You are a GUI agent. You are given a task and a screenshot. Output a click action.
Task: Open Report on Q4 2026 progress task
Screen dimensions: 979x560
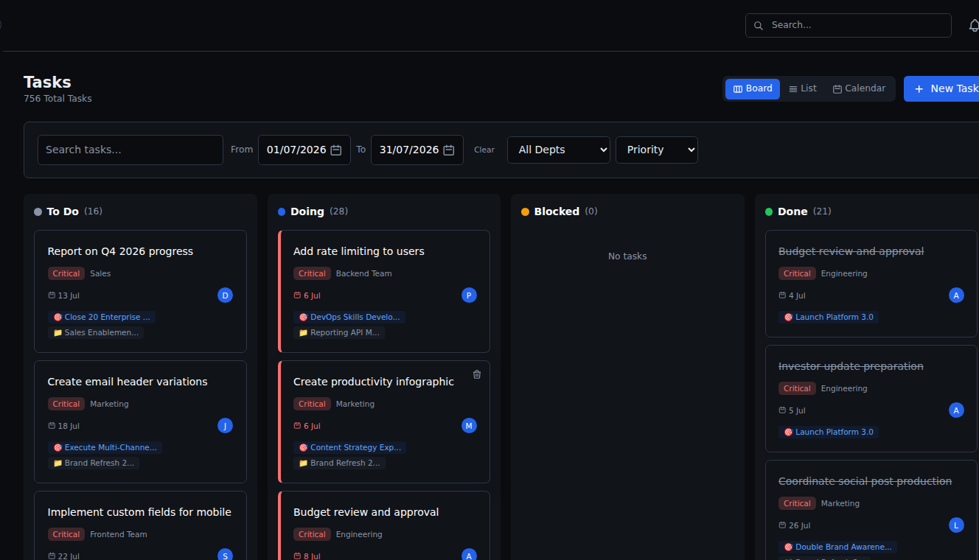tap(120, 251)
